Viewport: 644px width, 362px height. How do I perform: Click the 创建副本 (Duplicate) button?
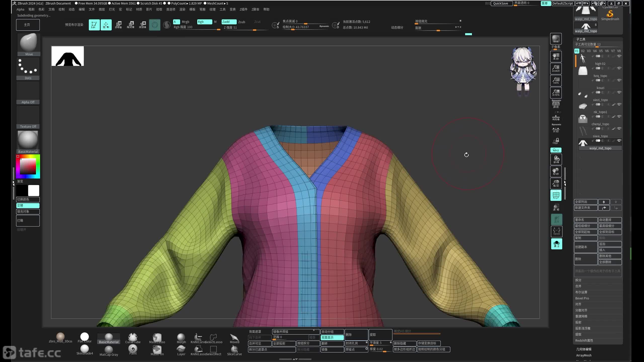[586, 247]
